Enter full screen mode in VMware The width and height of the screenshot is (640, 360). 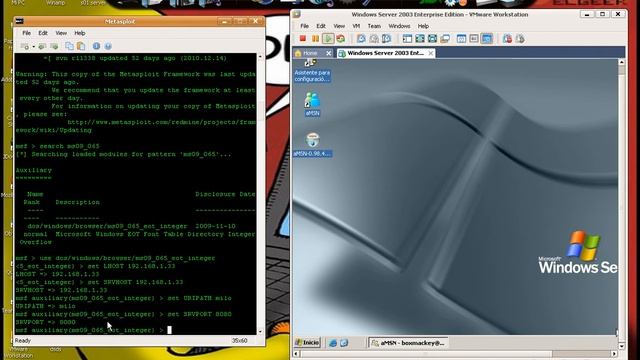[420, 38]
